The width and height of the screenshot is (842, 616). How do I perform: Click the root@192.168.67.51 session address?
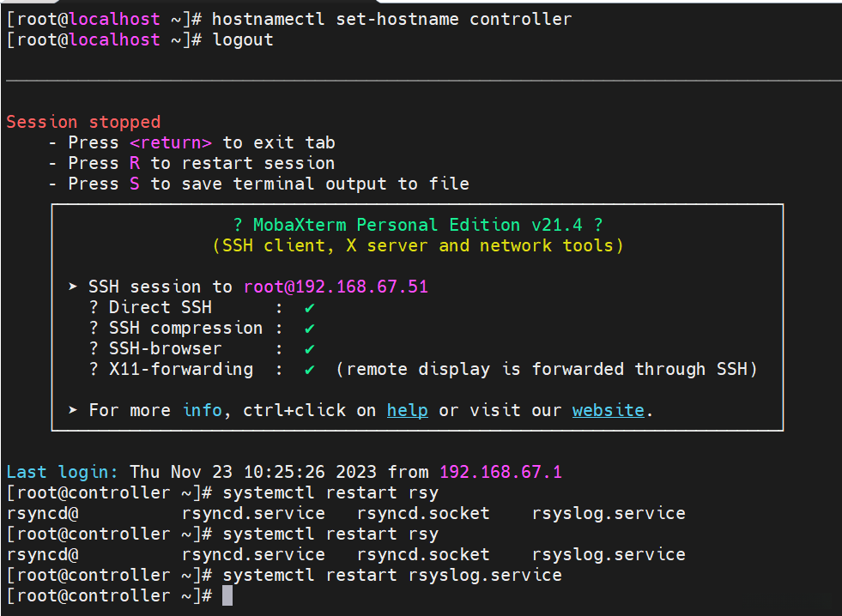click(336, 287)
